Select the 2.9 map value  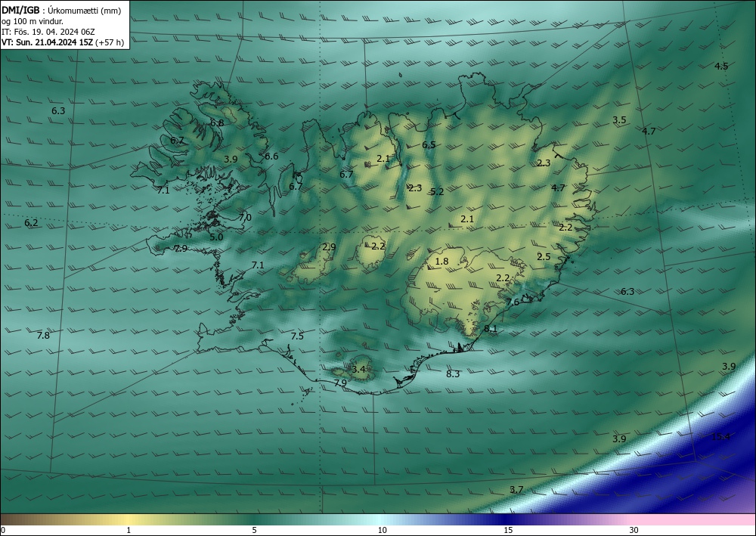(329, 246)
